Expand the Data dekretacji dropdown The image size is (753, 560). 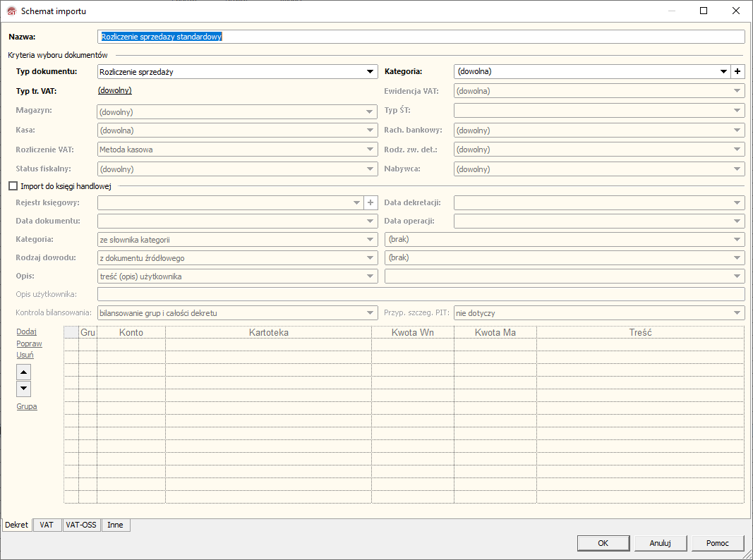click(599, 202)
